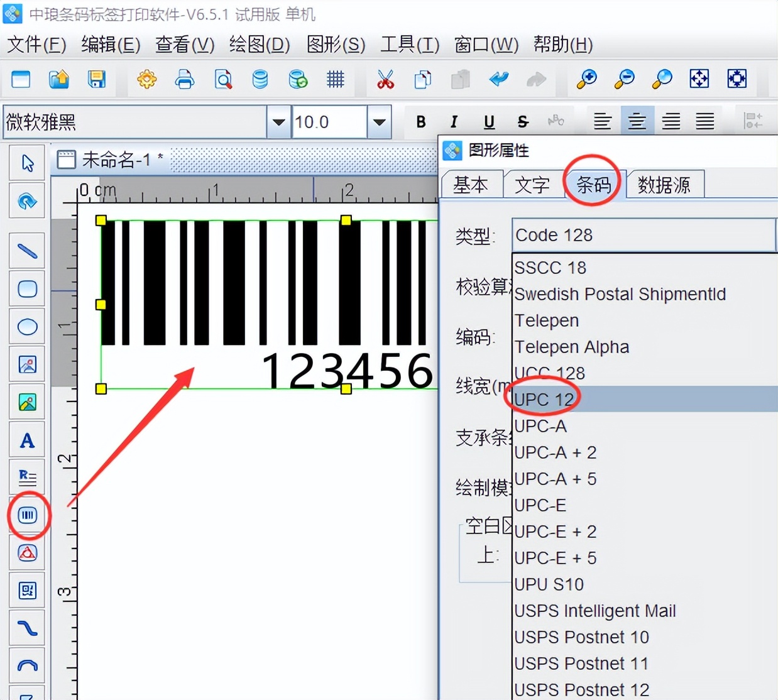This screenshot has width=778, height=700.
Task: Open the 文件(F) menu
Action: tap(36, 45)
